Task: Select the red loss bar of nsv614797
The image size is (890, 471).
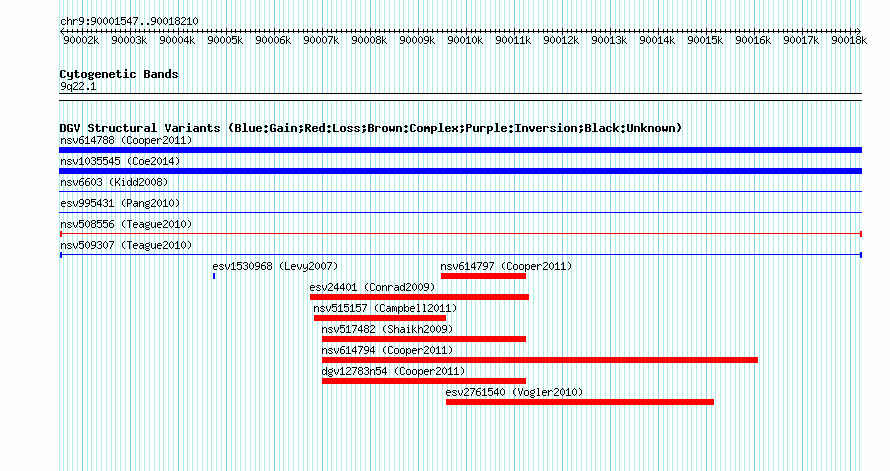Action: coord(484,276)
